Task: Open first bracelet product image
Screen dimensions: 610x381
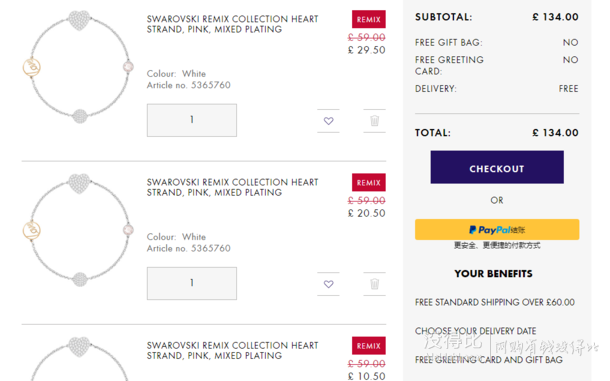Action: click(x=78, y=67)
